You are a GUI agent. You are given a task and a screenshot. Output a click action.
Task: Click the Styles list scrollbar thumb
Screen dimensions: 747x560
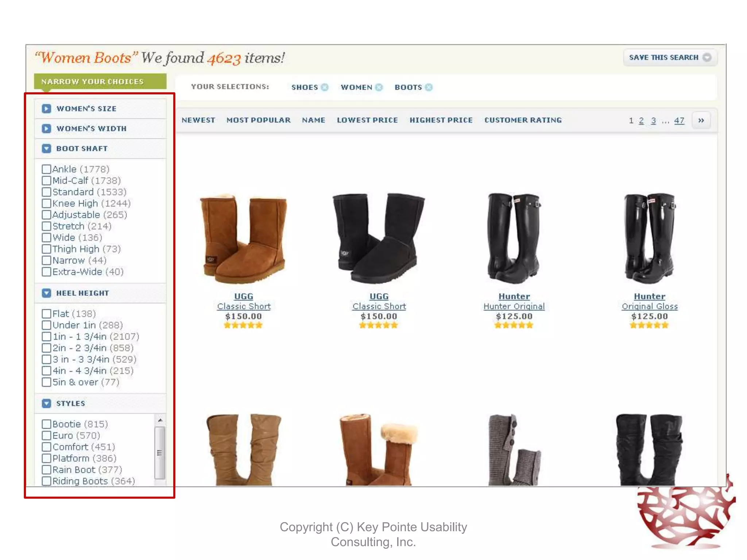[x=159, y=453]
